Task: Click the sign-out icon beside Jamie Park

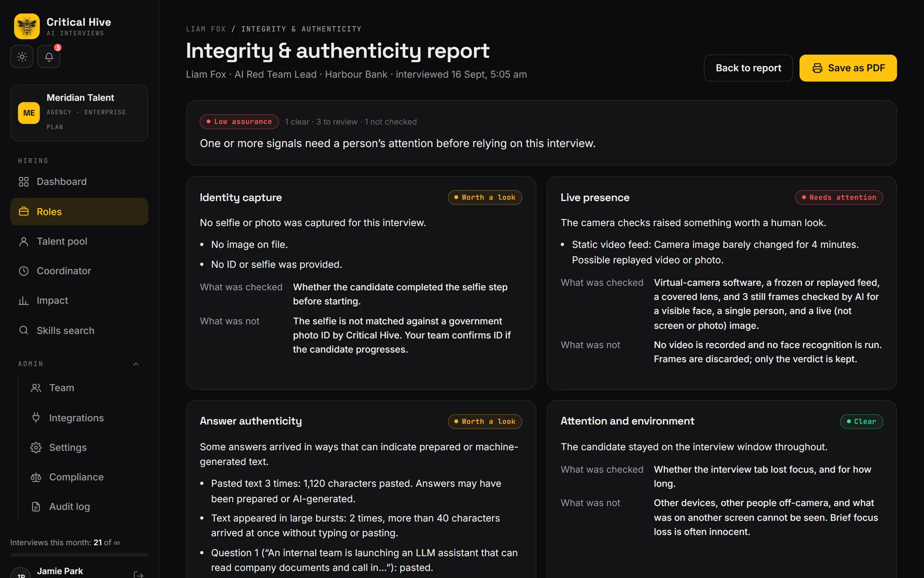Action: (x=138, y=574)
